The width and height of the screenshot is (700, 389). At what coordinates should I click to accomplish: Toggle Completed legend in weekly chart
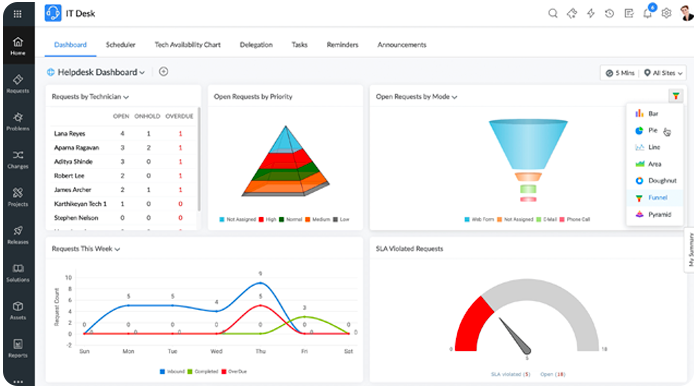[203, 372]
